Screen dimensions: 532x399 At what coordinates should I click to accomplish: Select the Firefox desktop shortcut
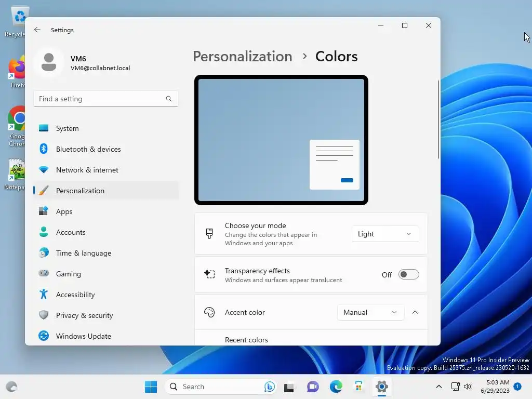point(16,72)
